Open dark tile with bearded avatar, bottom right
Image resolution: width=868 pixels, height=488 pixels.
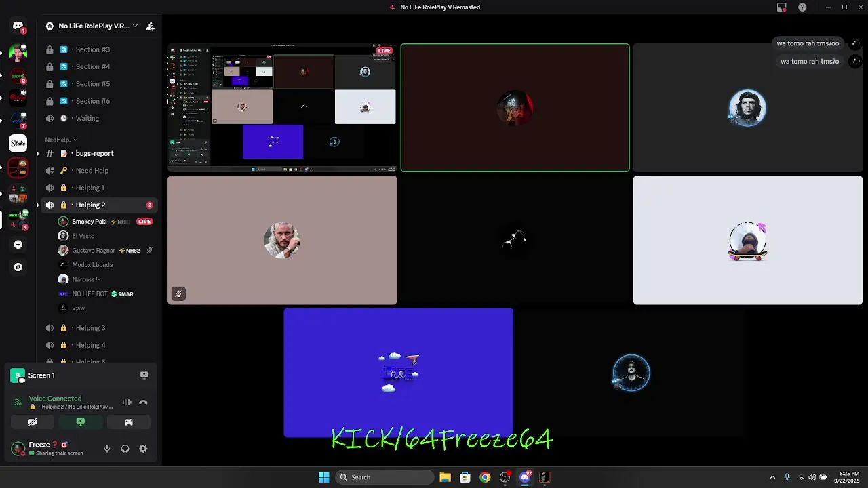click(x=631, y=372)
